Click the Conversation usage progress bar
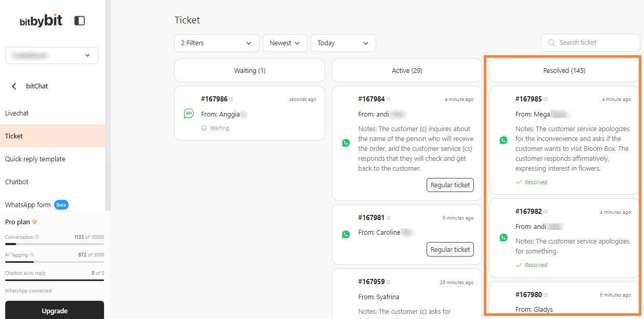Screen dimensions: 644x319 pyautogui.click(x=55, y=244)
